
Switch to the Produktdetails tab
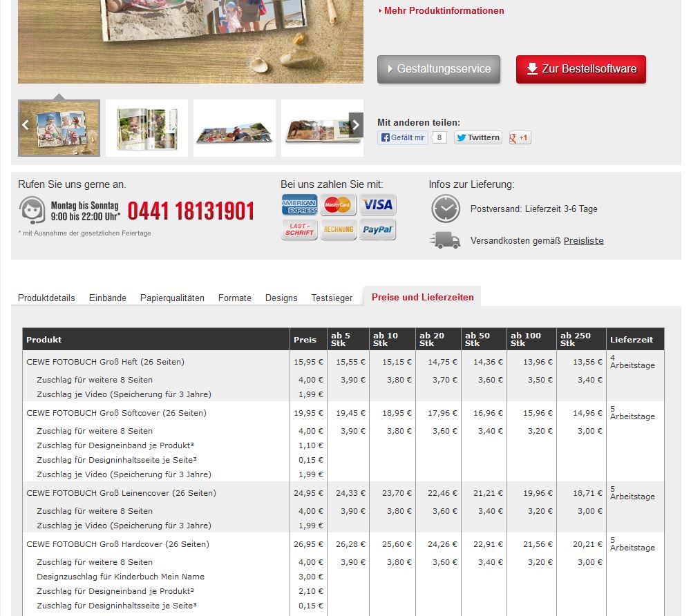coord(46,298)
